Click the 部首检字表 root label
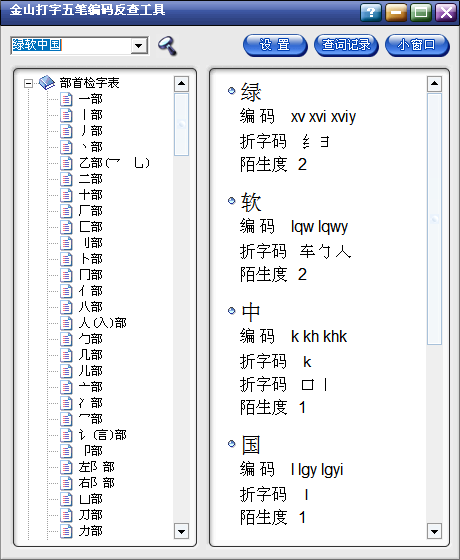This screenshot has height=560, width=460. pos(89,83)
